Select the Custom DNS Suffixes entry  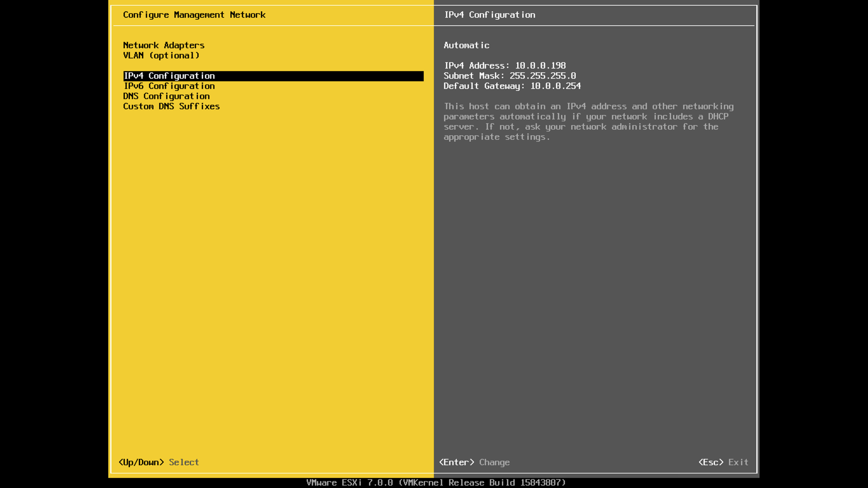[171, 106]
